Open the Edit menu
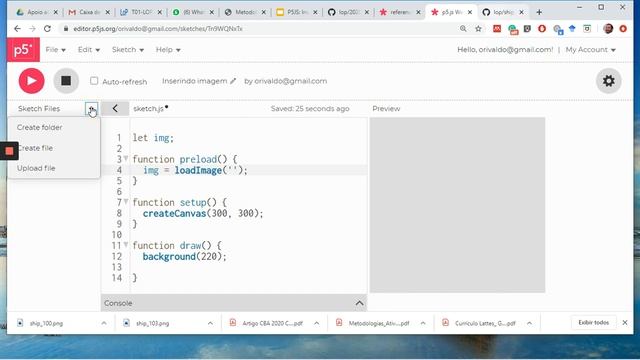 point(89,50)
